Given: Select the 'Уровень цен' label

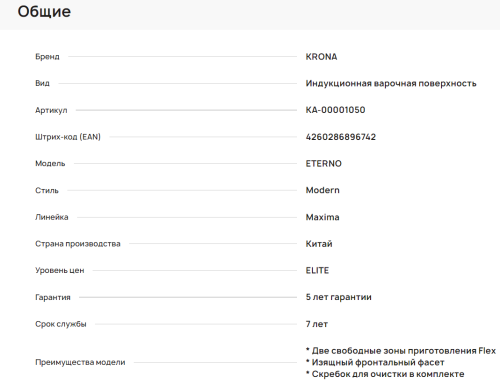Looking at the screenshot, I should tap(60, 271).
